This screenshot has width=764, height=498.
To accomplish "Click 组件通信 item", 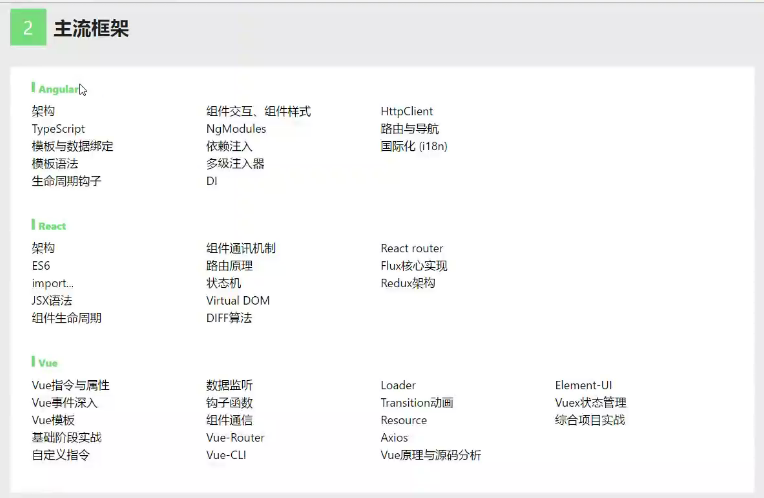I will point(229,420).
